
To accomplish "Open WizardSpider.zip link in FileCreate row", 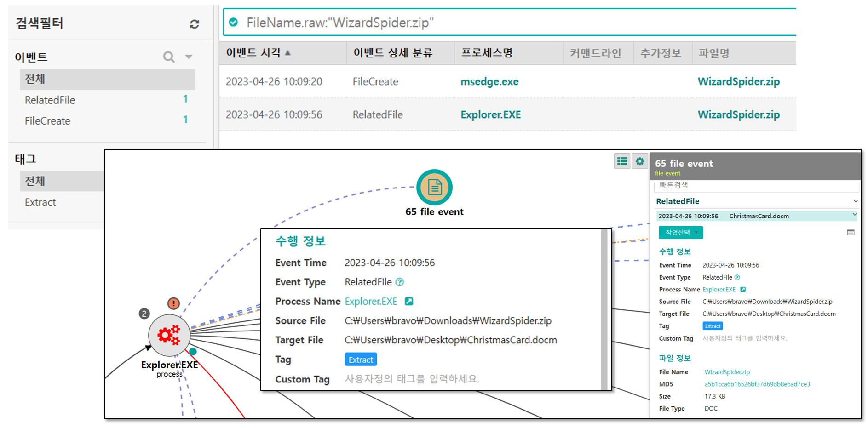I will [739, 81].
